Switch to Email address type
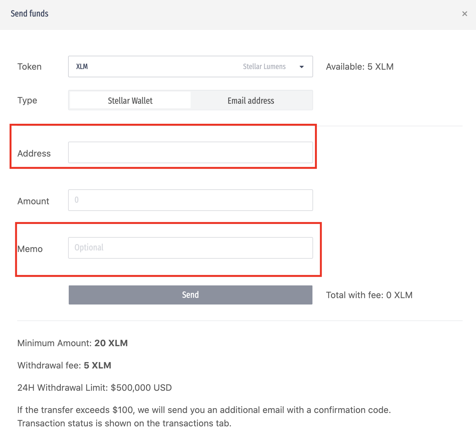This screenshot has width=476, height=448. click(x=251, y=101)
